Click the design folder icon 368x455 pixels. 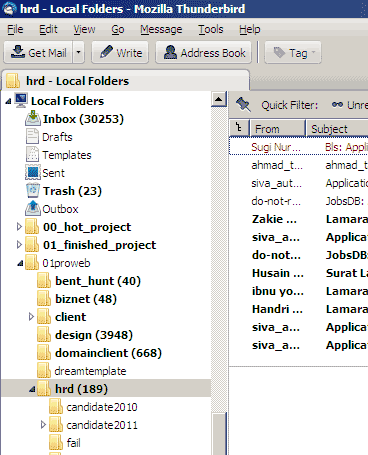tap(44, 335)
